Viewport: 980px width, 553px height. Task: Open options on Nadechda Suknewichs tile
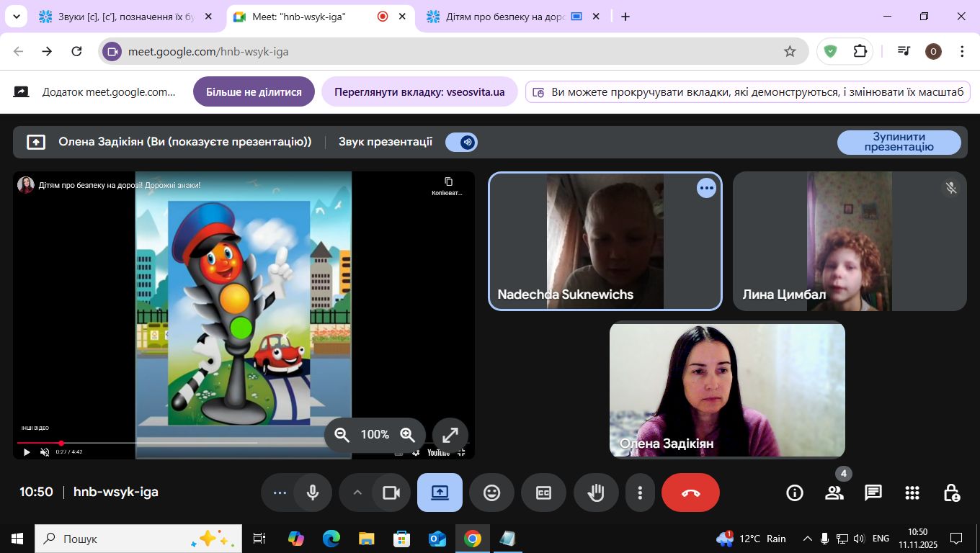706,188
